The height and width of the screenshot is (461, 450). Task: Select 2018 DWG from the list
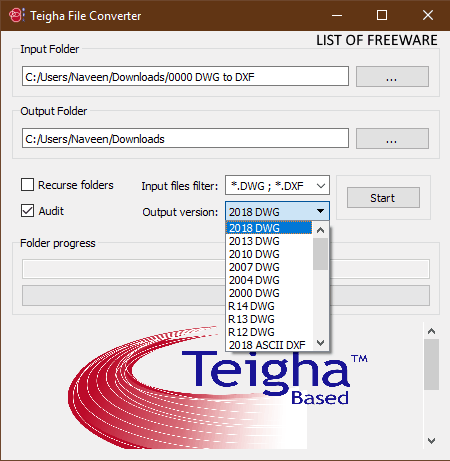point(269,228)
